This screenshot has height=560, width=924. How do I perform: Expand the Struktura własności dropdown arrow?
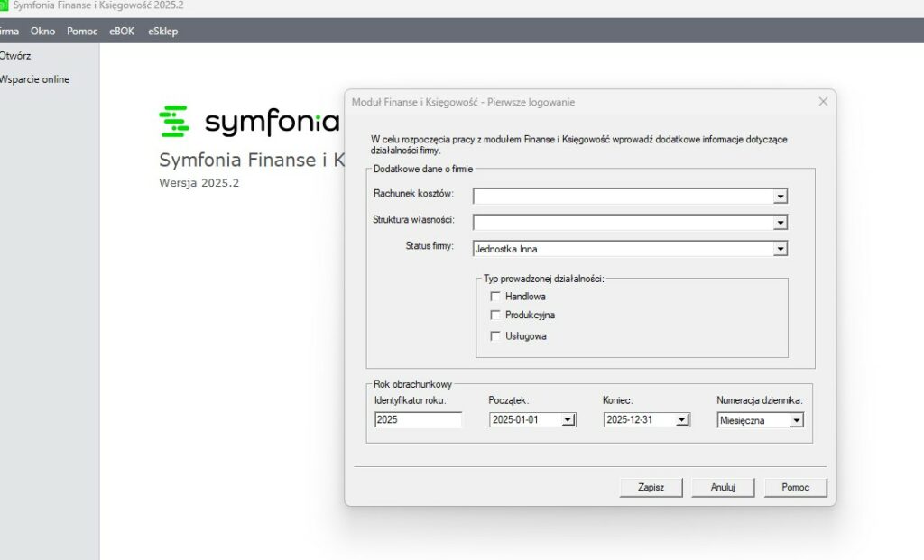(781, 223)
